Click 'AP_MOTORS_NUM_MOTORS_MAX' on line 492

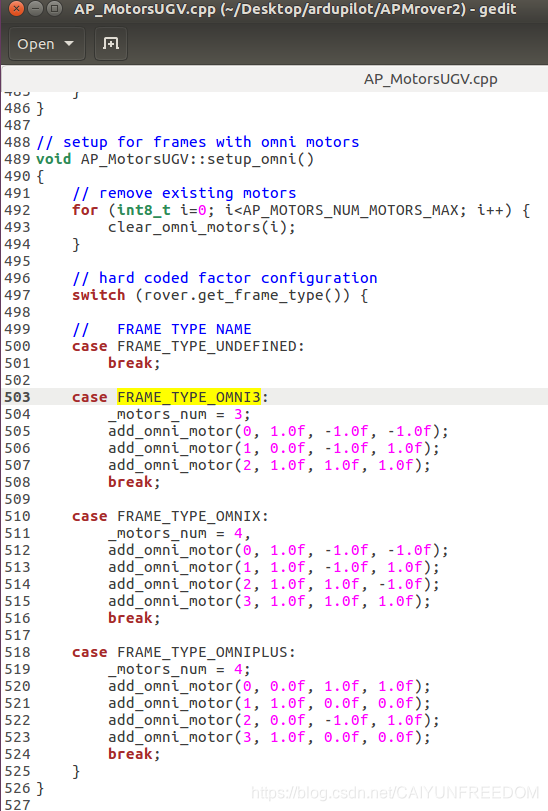click(x=350, y=209)
